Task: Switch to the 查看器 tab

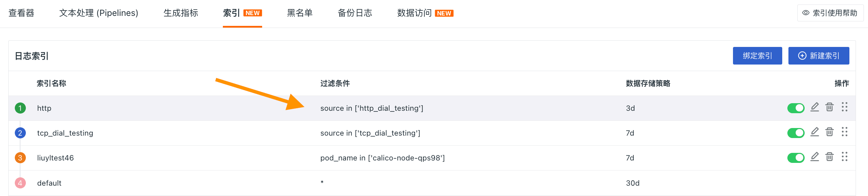Action: tap(21, 13)
